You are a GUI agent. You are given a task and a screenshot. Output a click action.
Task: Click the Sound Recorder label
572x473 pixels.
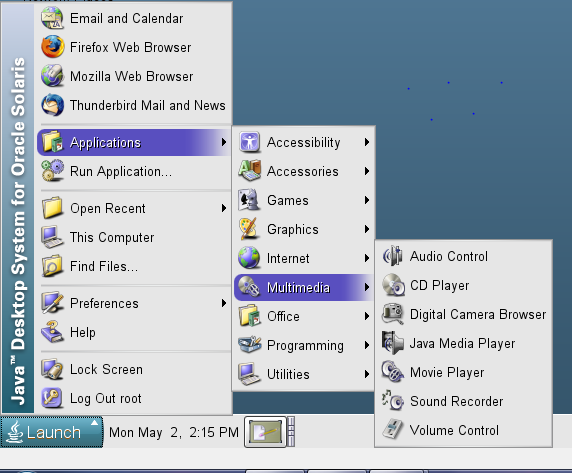pyautogui.click(x=456, y=401)
